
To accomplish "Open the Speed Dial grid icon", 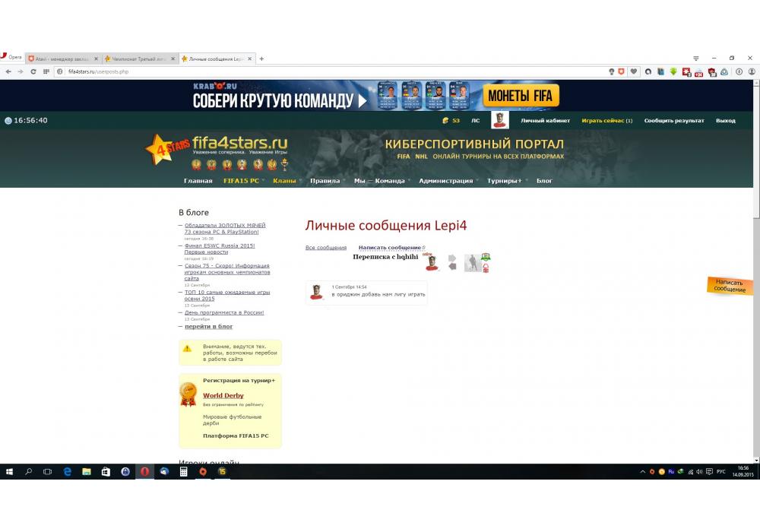I will tap(46, 71).
